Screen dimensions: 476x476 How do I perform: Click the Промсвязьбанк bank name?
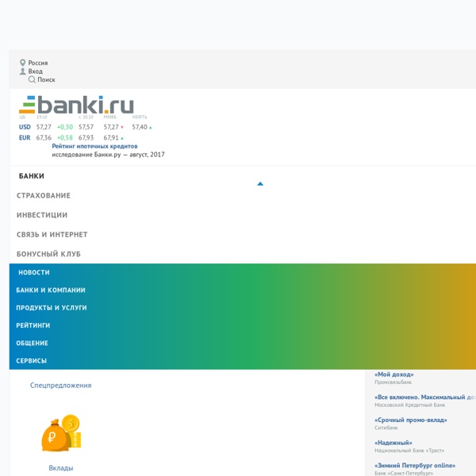click(393, 382)
